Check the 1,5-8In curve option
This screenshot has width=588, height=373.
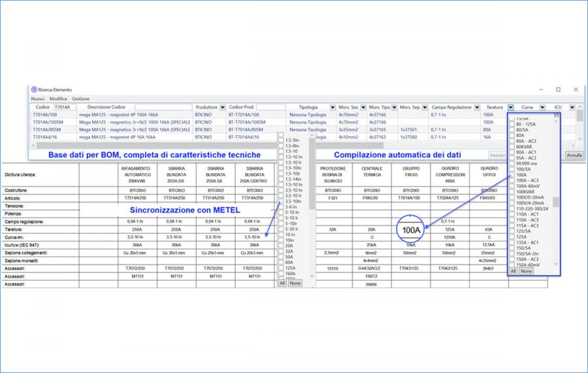pyautogui.click(x=281, y=146)
